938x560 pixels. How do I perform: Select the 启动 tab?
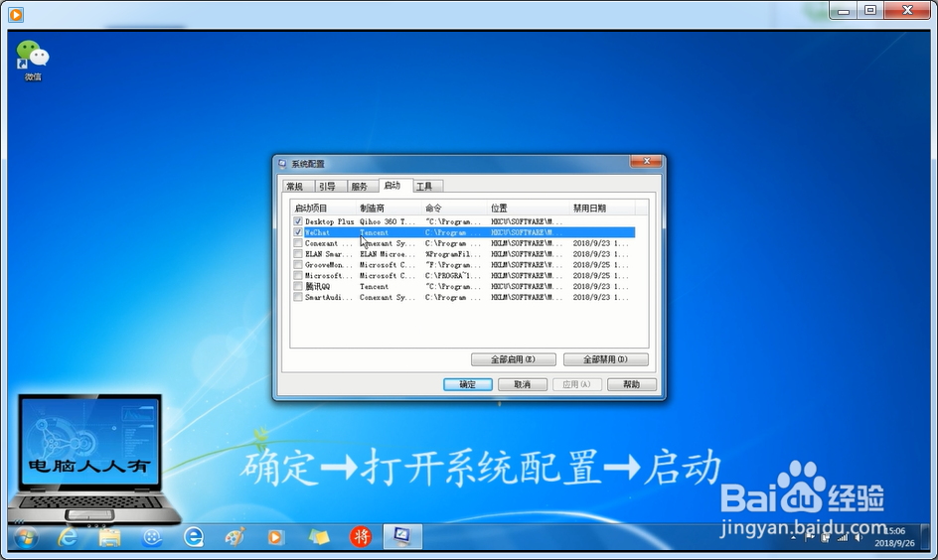point(394,186)
